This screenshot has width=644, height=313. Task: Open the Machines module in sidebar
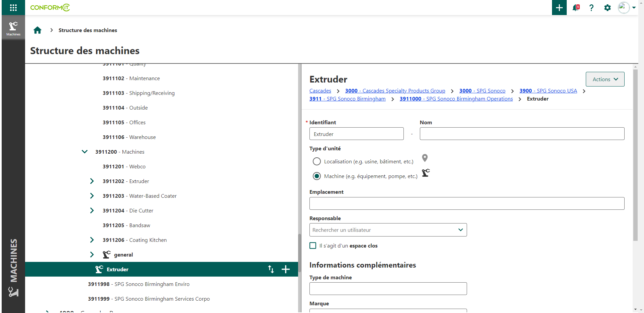[x=13, y=28]
